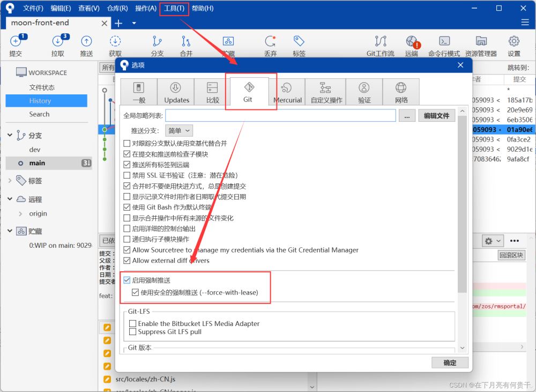This screenshot has height=392, width=536.
Task: Click the Discard (丢弃) toolbar icon
Action: (x=270, y=41)
